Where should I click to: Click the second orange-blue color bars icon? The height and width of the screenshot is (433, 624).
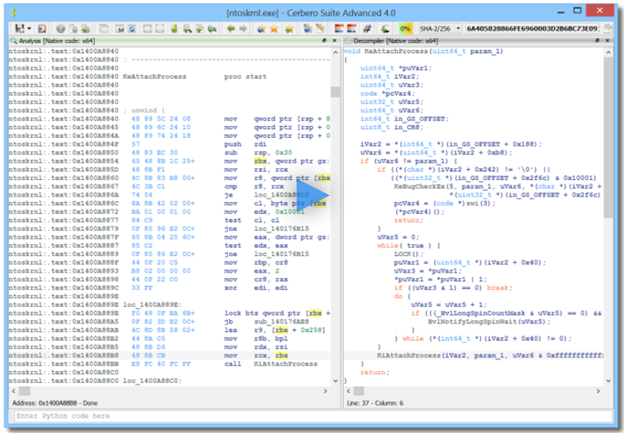352,29
